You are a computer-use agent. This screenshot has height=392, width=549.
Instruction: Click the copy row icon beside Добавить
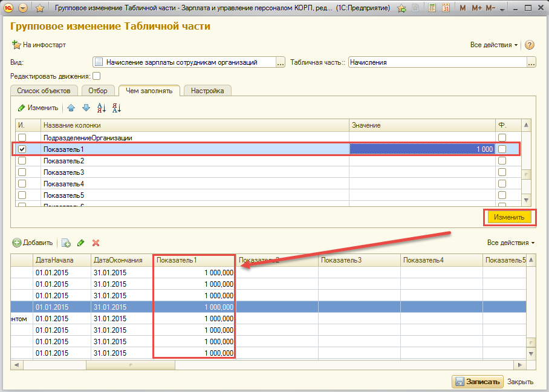[67, 243]
